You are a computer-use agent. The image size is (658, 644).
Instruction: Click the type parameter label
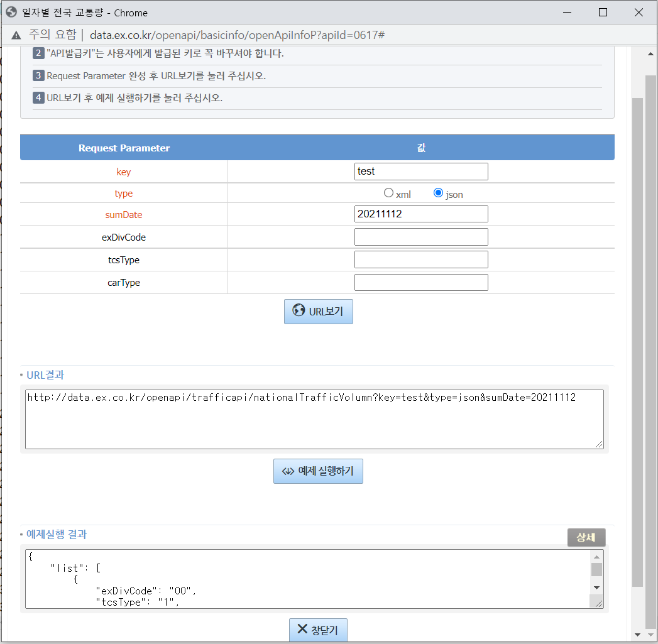124,194
